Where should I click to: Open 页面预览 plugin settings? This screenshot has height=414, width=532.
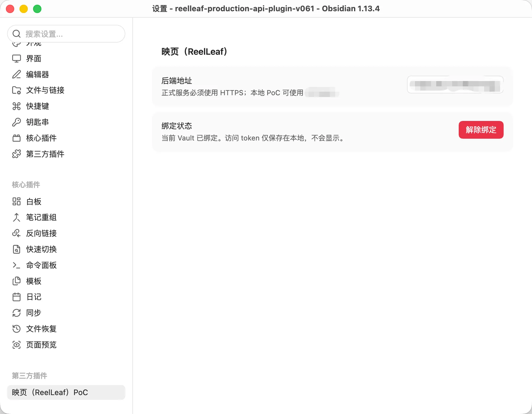(x=66, y=345)
